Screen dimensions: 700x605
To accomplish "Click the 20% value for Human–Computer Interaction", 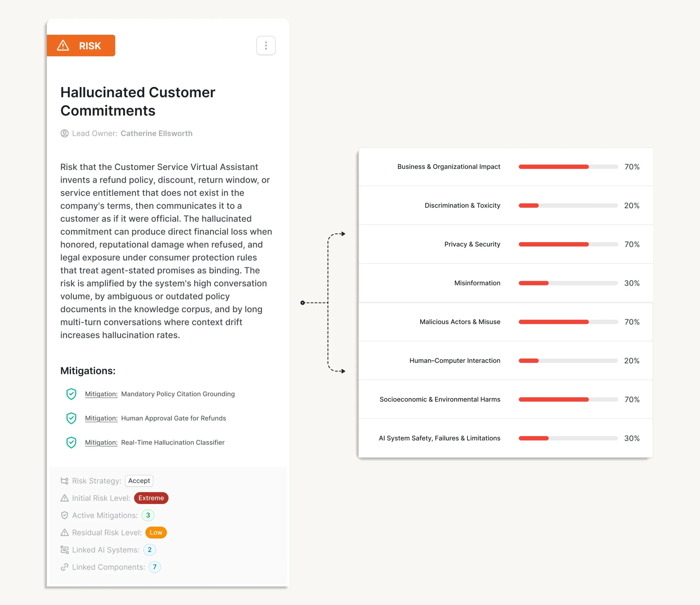I will pos(632,361).
